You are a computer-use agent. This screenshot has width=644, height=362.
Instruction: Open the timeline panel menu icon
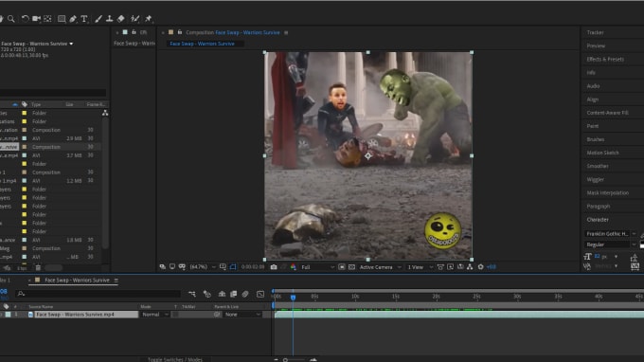click(x=116, y=281)
